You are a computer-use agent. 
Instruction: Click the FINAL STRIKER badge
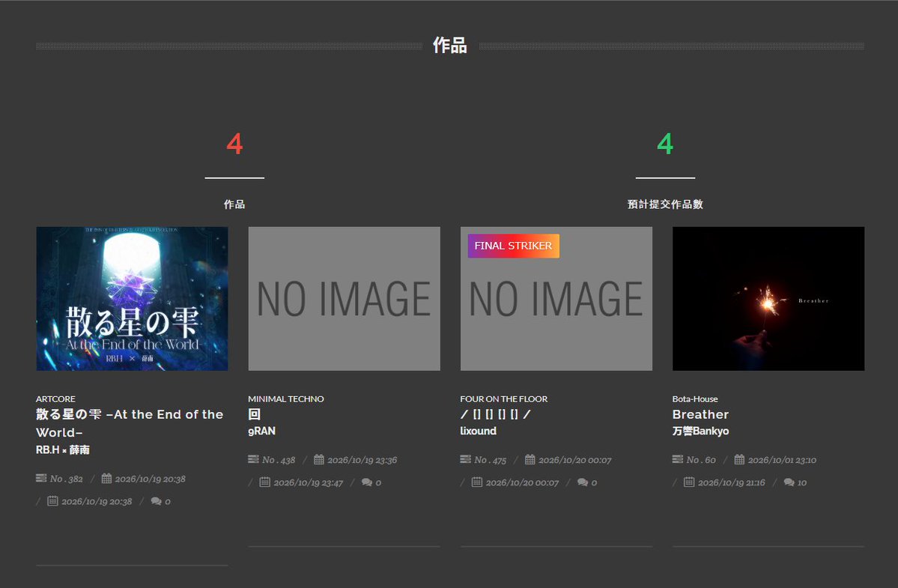point(513,246)
